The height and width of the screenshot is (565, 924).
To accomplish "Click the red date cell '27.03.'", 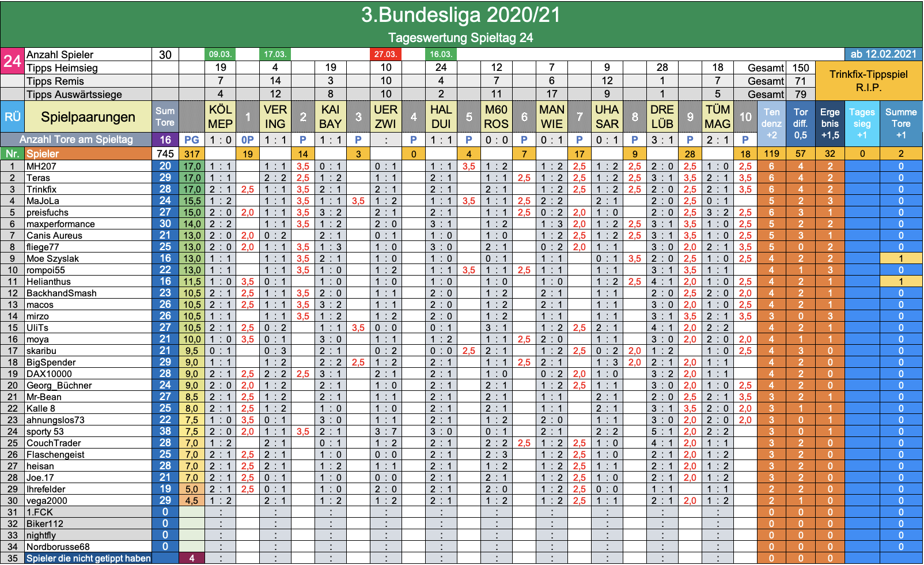I will [x=386, y=54].
